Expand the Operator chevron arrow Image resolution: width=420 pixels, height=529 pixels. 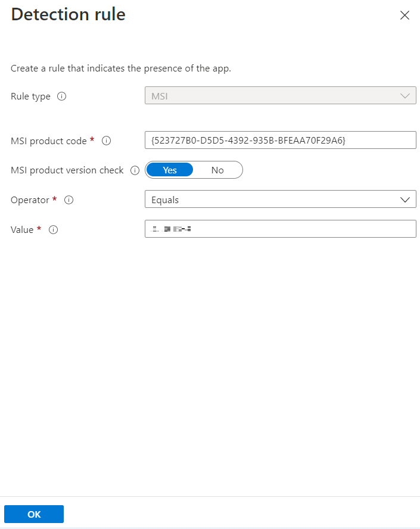pos(405,200)
